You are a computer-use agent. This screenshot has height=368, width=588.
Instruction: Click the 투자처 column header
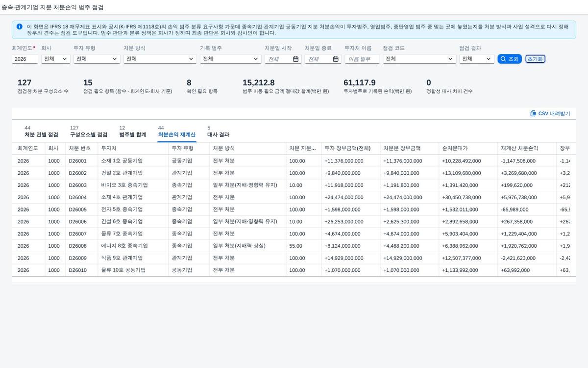[x=133, y=148]
